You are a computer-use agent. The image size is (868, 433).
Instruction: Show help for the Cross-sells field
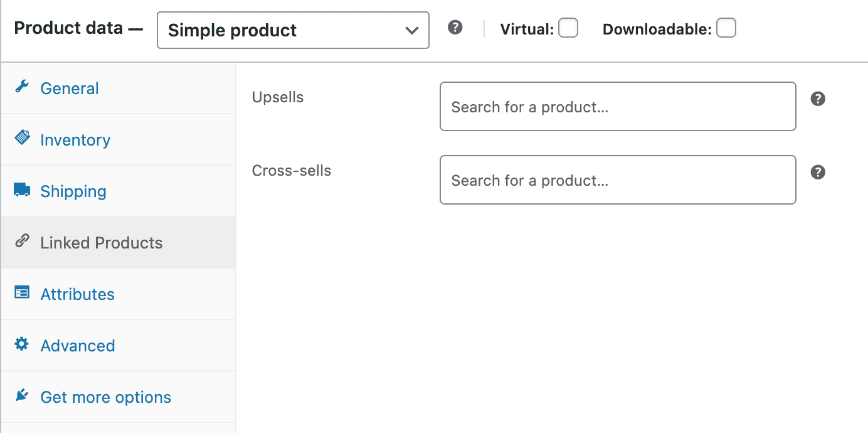[x=818, y=172]
